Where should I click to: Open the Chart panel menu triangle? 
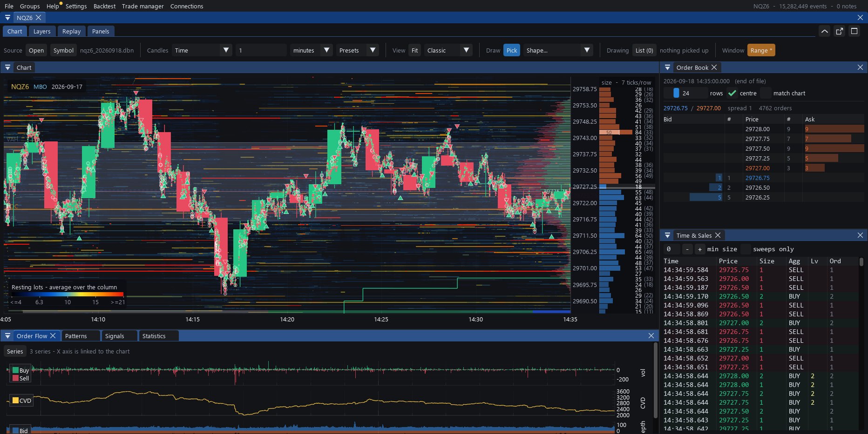point(7,67)
